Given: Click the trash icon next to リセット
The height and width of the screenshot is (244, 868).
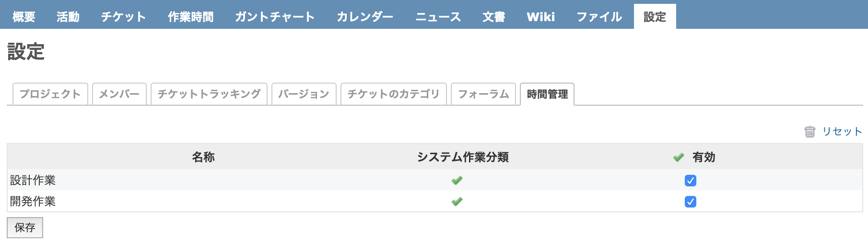Looking at the screenshot, I should 809,132.
